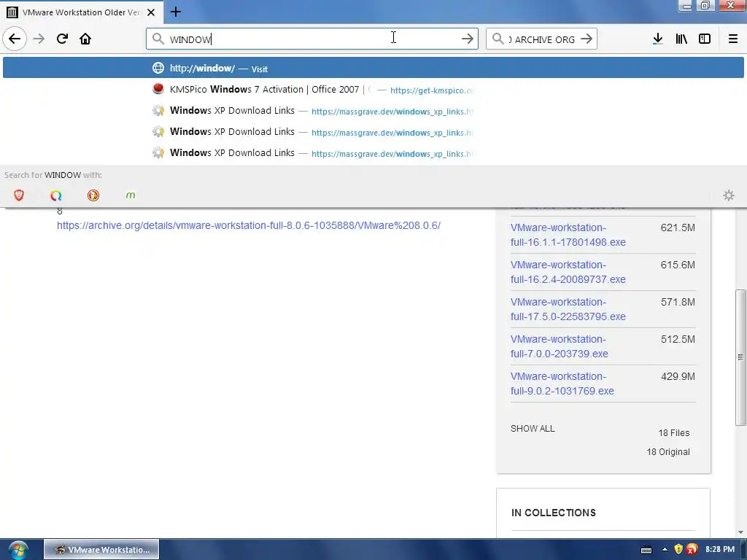The height and width of the screenshot is (560, 747).
Task: Visit the http://window/ suggestion
Action: 373,68
